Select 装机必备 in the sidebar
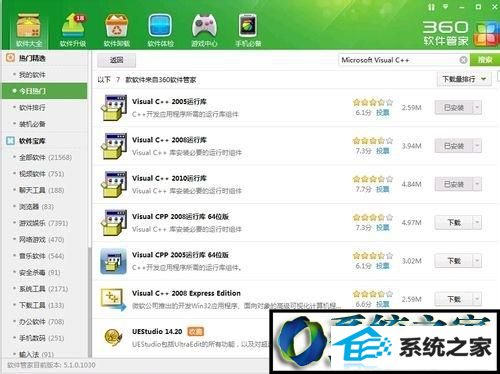The width and height of the screenshot is (500, 374). (x=44, y=124)
